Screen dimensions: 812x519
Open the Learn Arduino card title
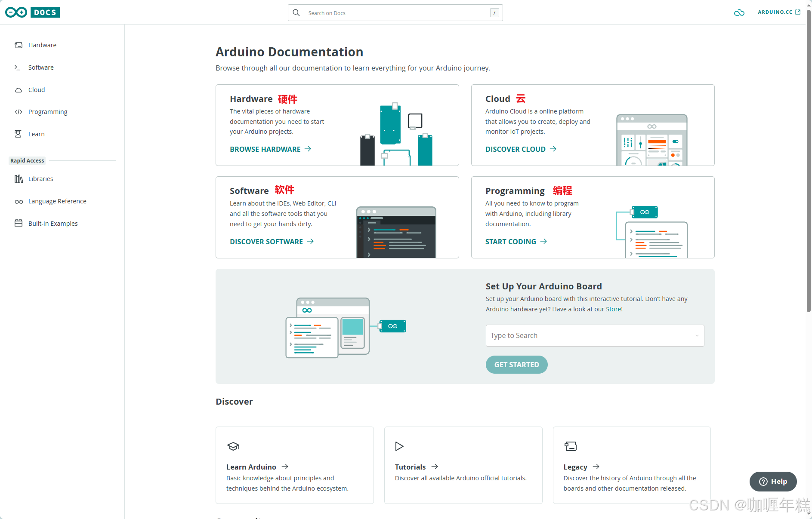tap(251, 467)
